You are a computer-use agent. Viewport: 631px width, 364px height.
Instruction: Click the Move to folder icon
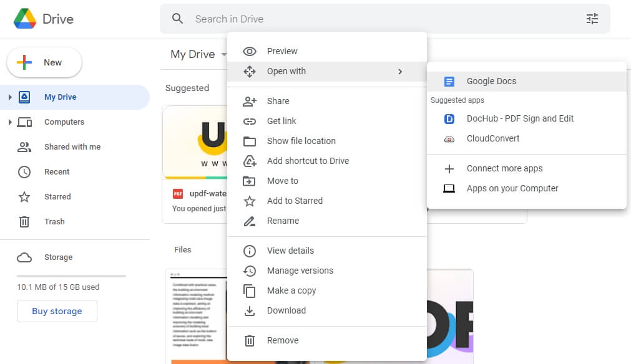(249, 181)
